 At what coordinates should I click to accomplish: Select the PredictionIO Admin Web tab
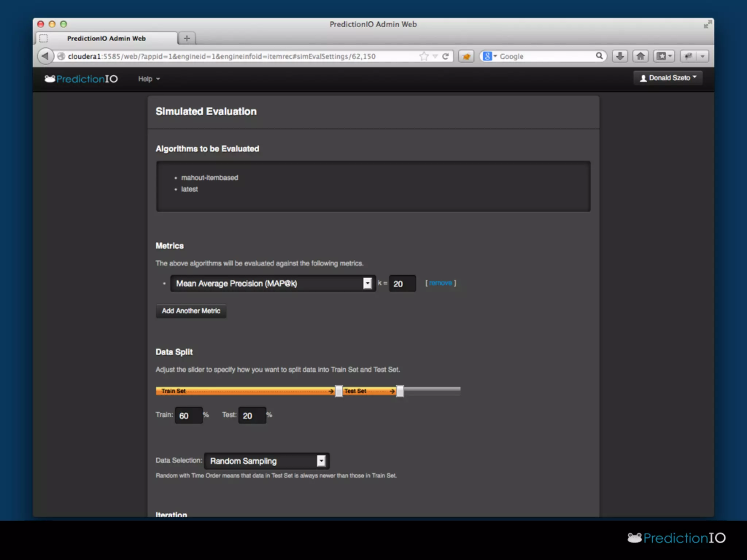pos(107,38)
